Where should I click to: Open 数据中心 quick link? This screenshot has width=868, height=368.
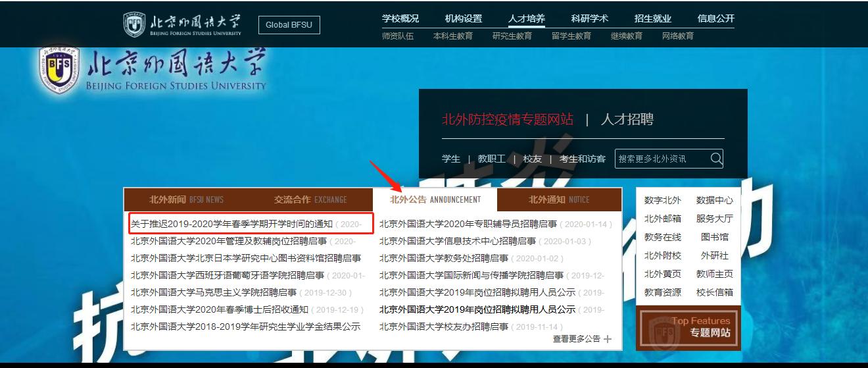click(x=715, y=200)
